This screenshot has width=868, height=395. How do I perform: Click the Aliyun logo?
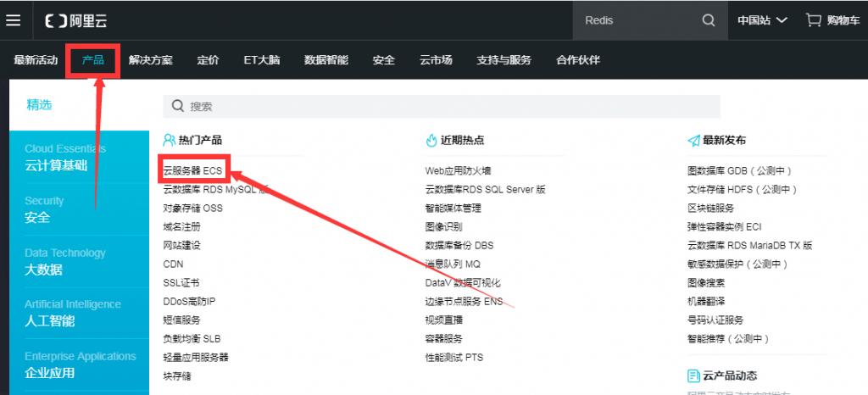[x=75, y=21]
